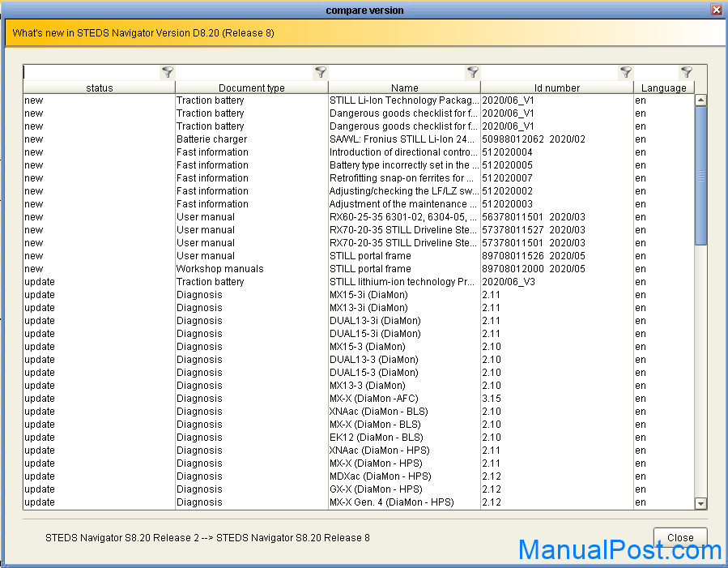
Task: Sort by the Language column header
Action: [664, 88]
